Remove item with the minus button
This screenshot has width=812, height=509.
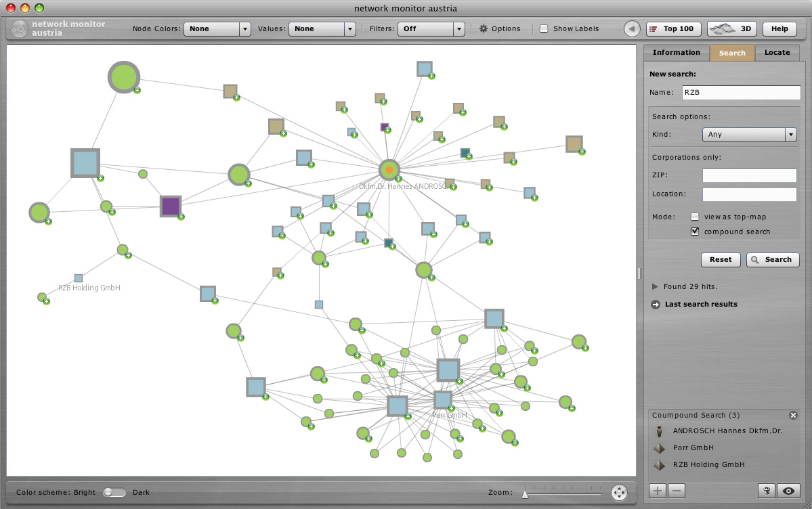tap(677, 491)
